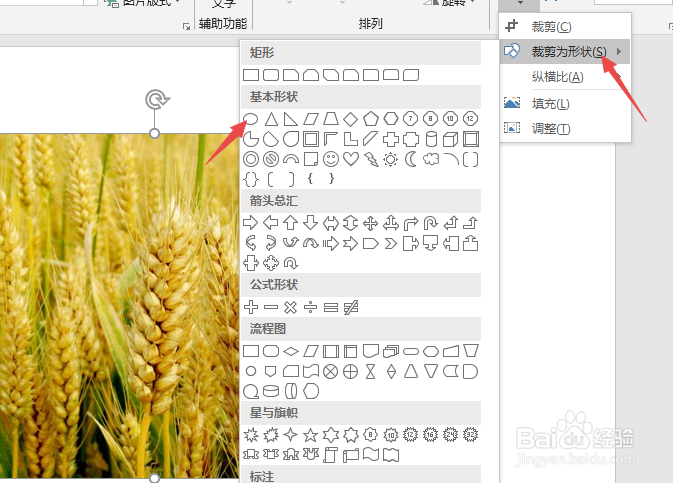
Task: Click the top middle resize handle
Action: click(x=155, y=134)
